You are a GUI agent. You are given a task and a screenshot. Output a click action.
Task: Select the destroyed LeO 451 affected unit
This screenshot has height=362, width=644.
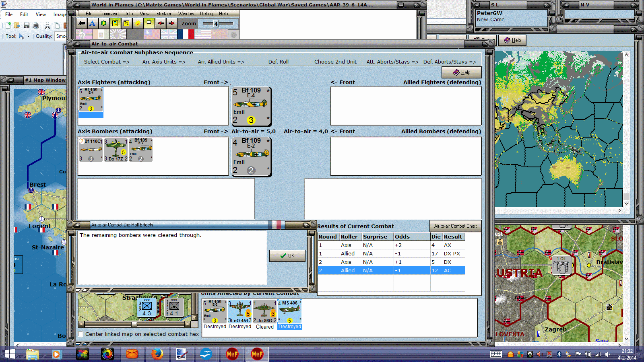tap(240, 312)
